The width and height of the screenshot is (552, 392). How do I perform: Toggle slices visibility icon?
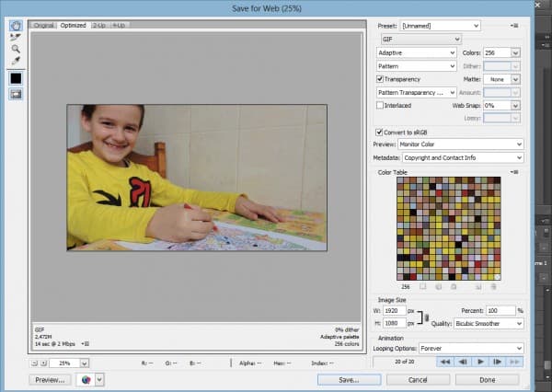(16, 95)
